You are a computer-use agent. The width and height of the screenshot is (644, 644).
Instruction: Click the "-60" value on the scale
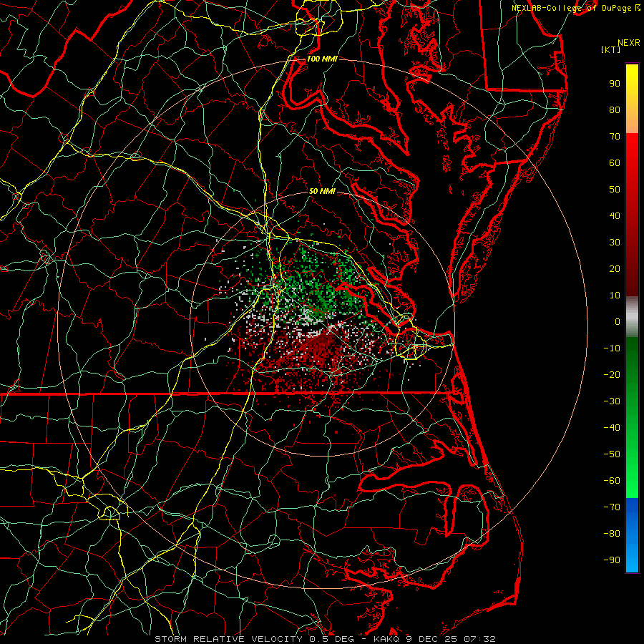coord(612,481)
